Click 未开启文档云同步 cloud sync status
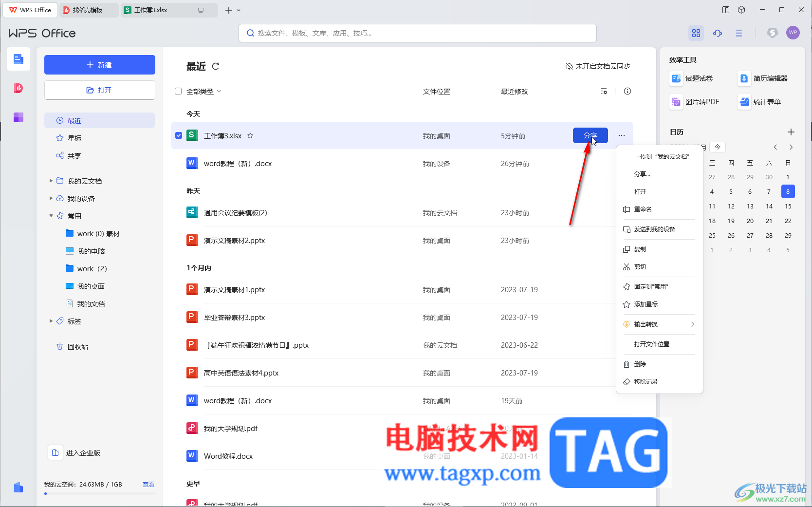The width and height of the screenshot is (812, 507). [598, 66]
